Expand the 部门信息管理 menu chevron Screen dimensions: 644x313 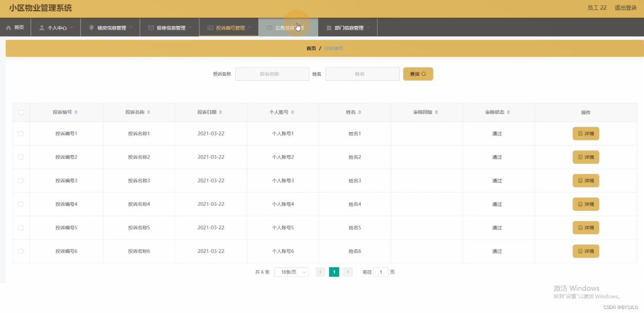(x=368, y=27)
